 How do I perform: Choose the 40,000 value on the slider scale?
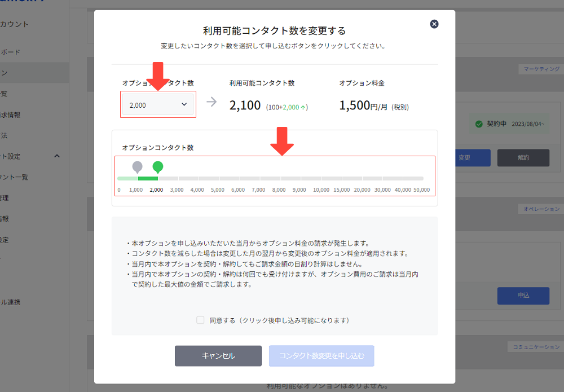(x=403, y=190)
